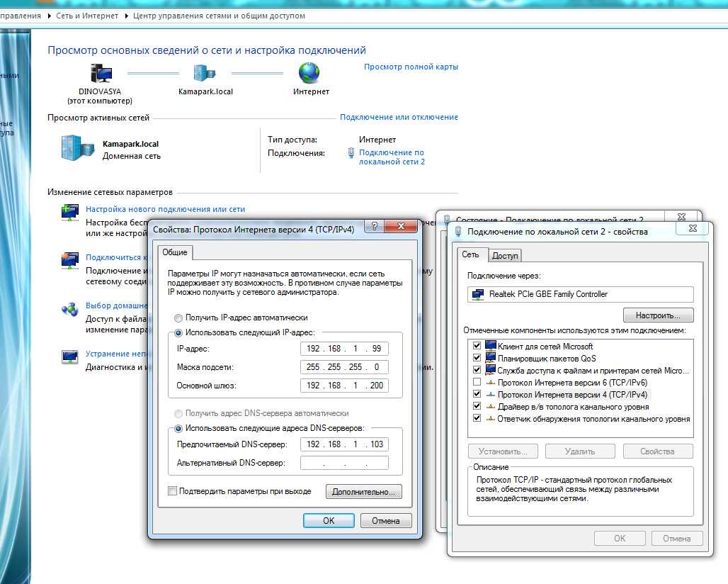Image resolution: width=728 pixels, height=584 pixels.
Task: Click the Internet globe icon
Action: [309, 73]
